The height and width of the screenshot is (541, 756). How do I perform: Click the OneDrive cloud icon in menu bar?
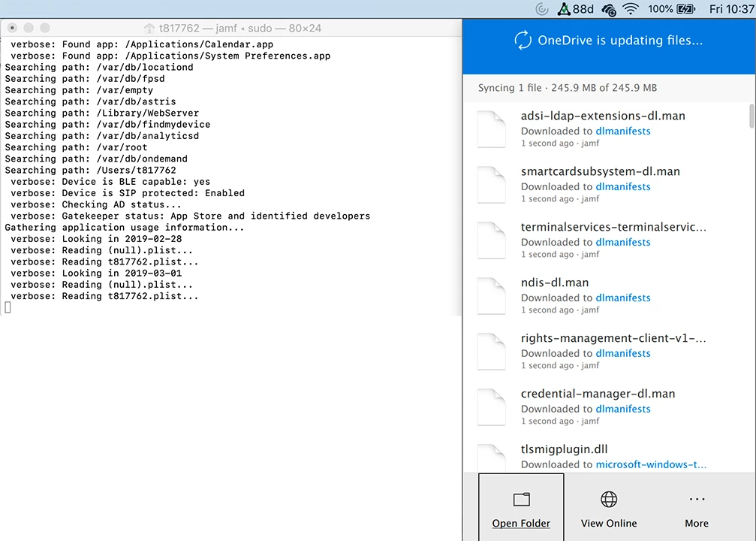coord(609,9)
